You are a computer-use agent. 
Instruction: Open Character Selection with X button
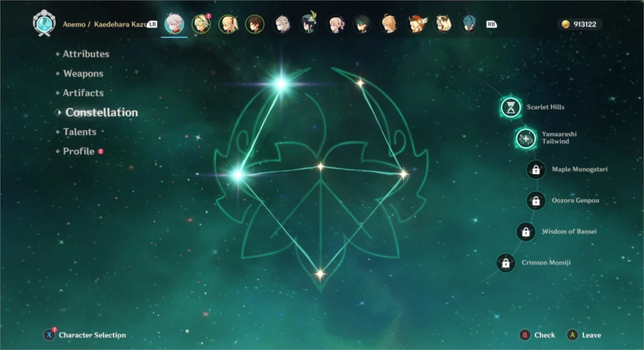click(85, 335)
